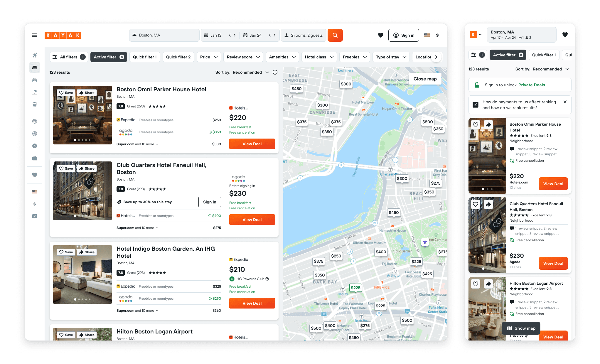Open the Trains sidebar icon
This screenshot has height=364, width=600.
[x=35, y=105]
